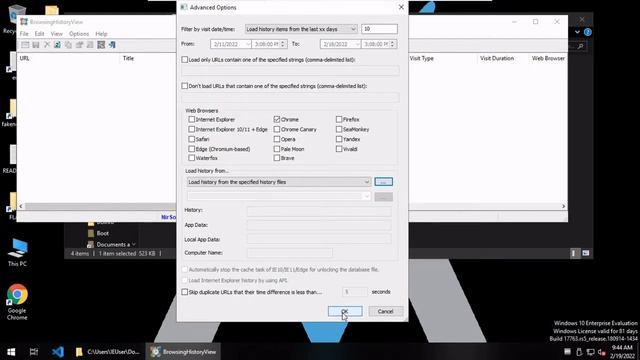
Task: Open the Windows Start button
Action: (x=11, y=352)
